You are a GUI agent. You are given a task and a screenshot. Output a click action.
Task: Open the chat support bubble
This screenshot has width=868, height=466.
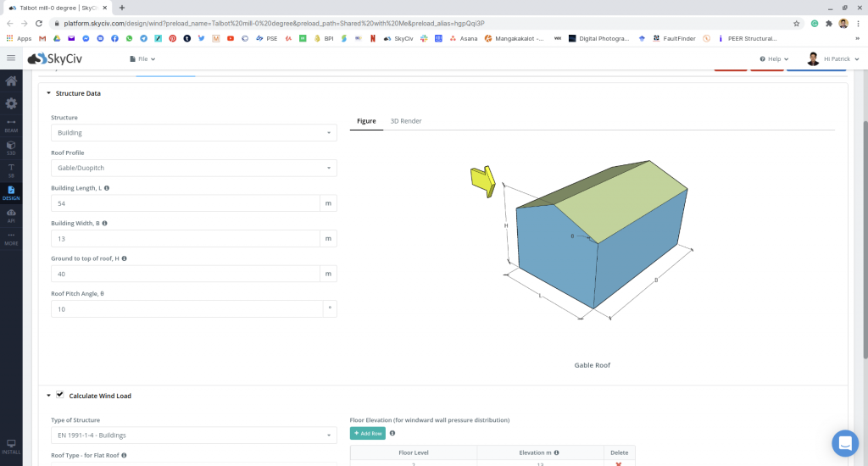(x=844, y=442)
